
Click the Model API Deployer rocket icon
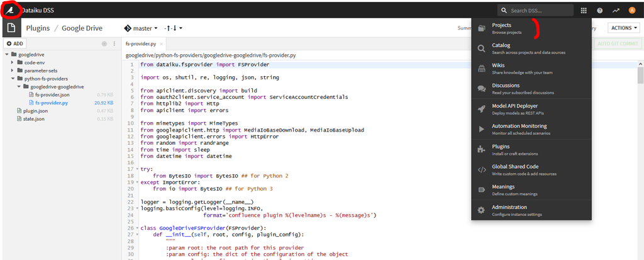tap(482, 109)
